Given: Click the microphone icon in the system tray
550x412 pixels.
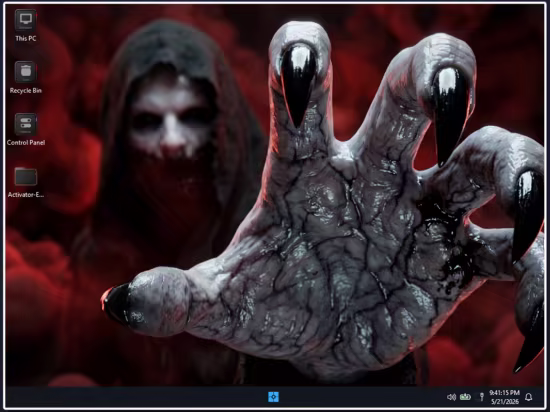Looking at the screenshot, I should 482,397.
